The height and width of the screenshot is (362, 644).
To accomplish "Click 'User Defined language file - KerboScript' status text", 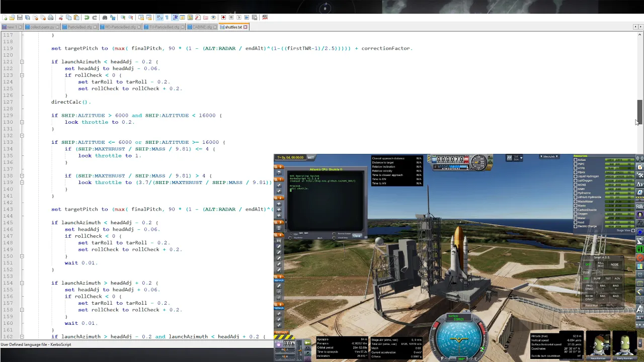I will [36, 344].
